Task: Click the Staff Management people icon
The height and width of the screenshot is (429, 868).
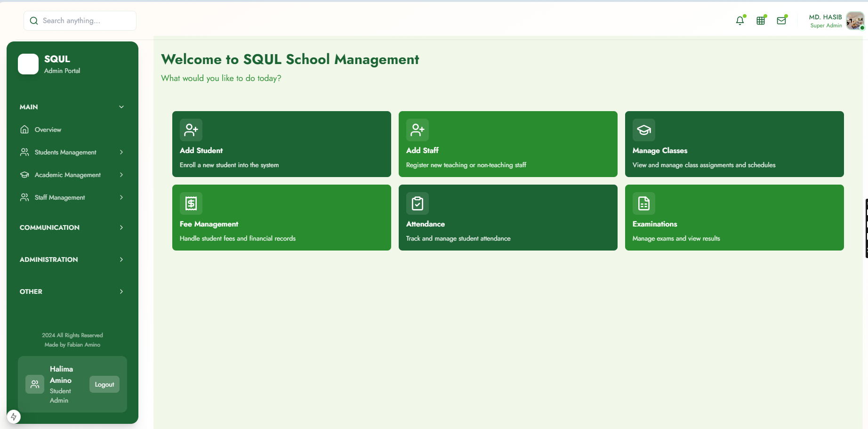Action: [x=24, y=197]
